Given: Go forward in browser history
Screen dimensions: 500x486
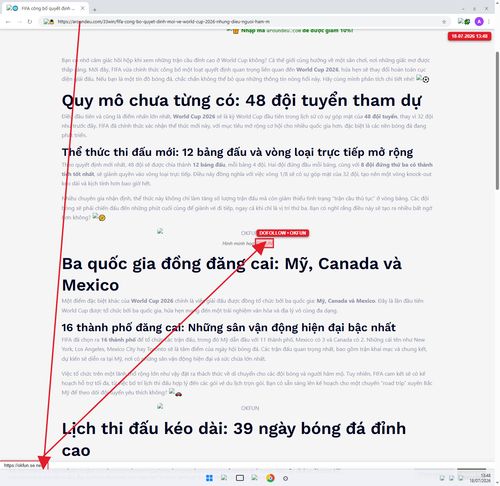Looking at the screenshot, I should [x=19, y=22].
